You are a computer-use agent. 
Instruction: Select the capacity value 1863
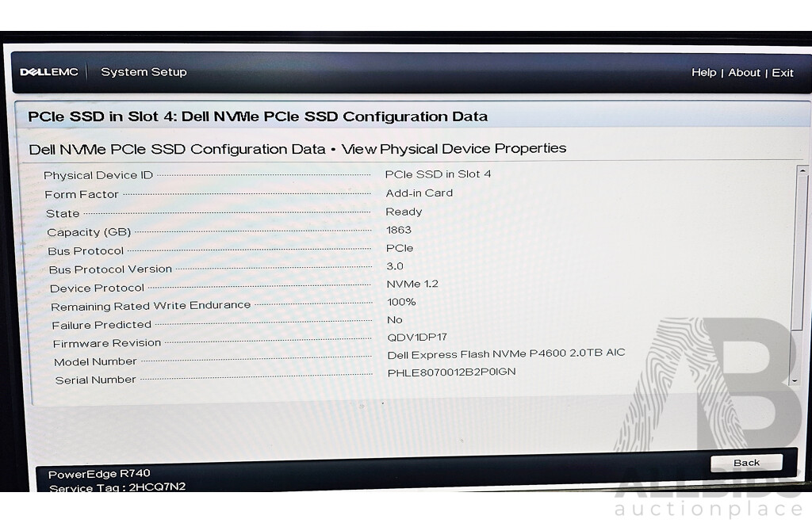(398, 230)
